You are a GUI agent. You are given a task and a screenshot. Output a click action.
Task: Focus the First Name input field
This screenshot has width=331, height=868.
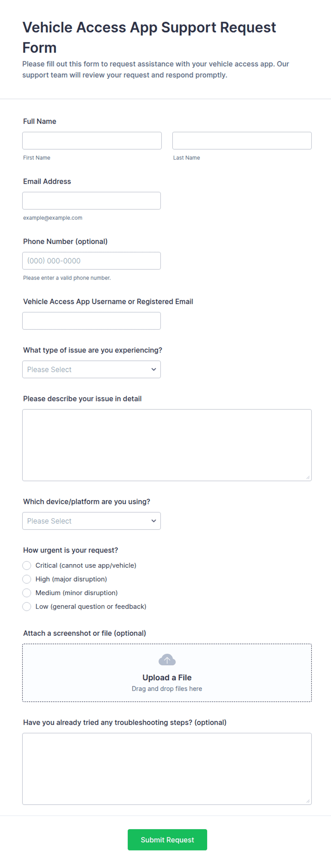pyautogui.click(x=92, y=141)
